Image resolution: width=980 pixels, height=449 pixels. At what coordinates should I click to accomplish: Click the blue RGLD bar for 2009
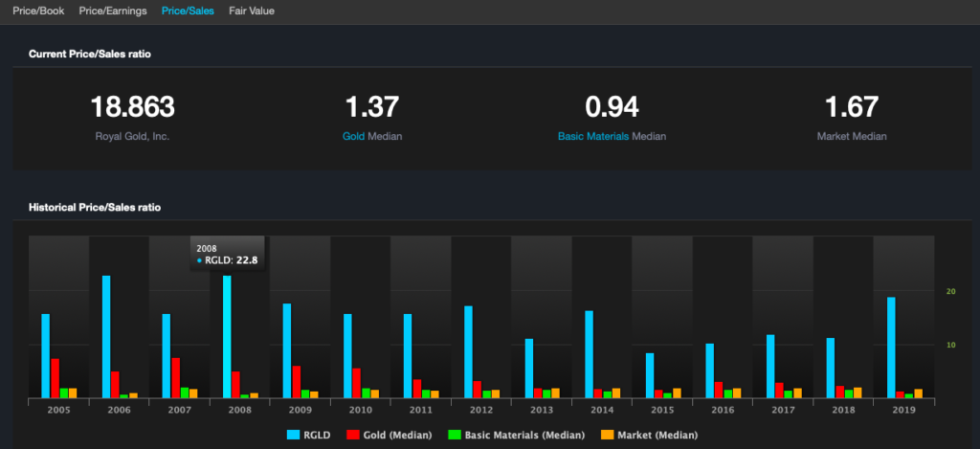coord(287,350)
